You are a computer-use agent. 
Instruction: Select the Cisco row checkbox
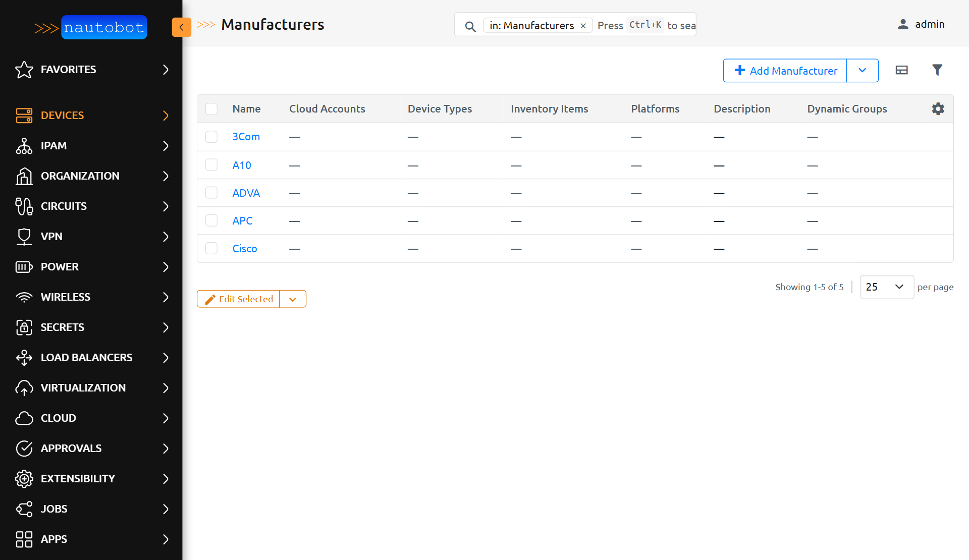pyautogui.click(x=211, y=248)
